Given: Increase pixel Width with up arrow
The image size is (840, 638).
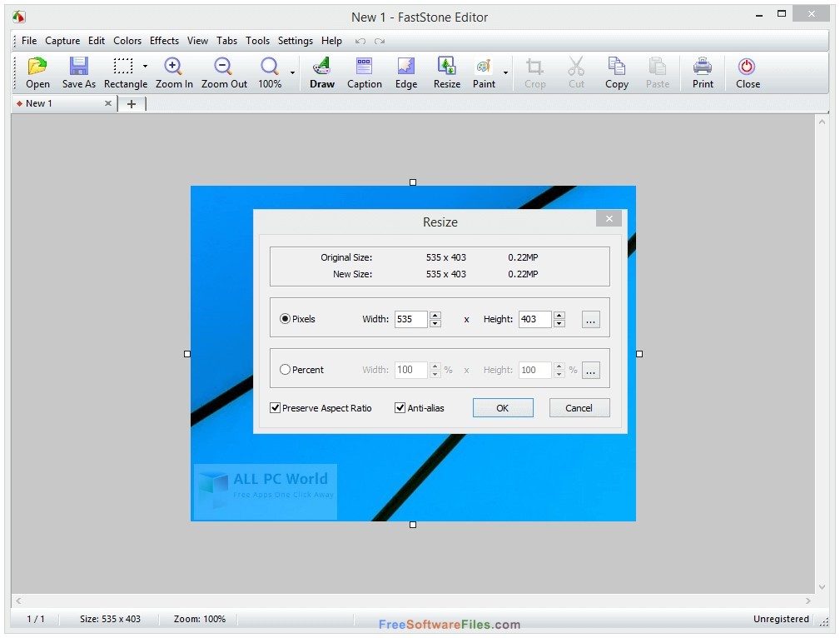Looking at the screenshot, I should point(435,315).
